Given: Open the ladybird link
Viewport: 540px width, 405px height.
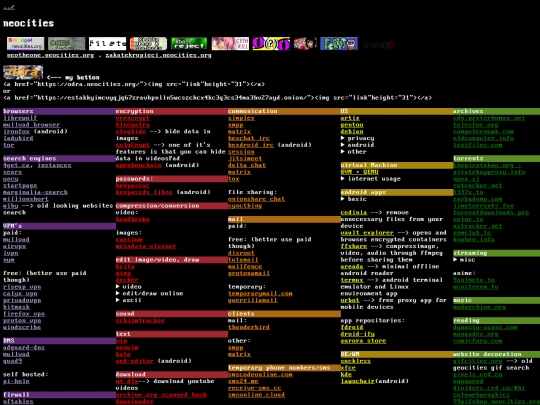Looking at the screenshot, I should tap(18, 138).
